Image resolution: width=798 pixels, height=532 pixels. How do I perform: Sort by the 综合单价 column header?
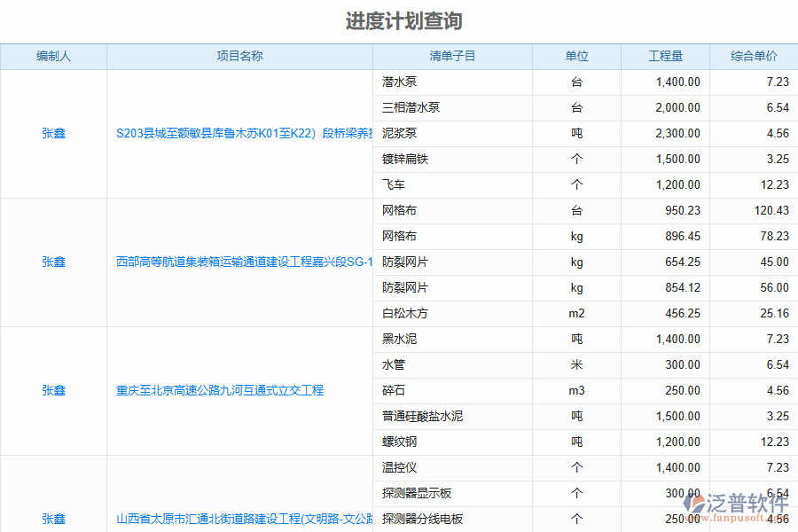pos(753,56)
